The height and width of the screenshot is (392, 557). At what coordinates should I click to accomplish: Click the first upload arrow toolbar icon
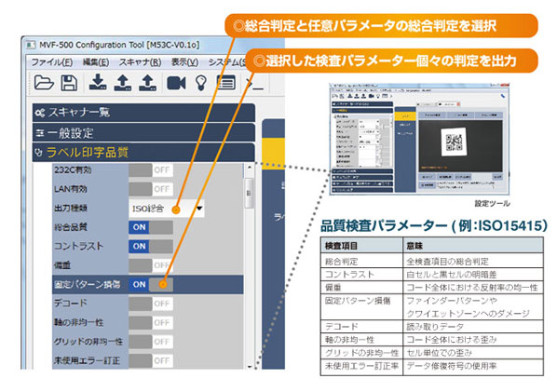pyautogui.click(x=123, y=83)
